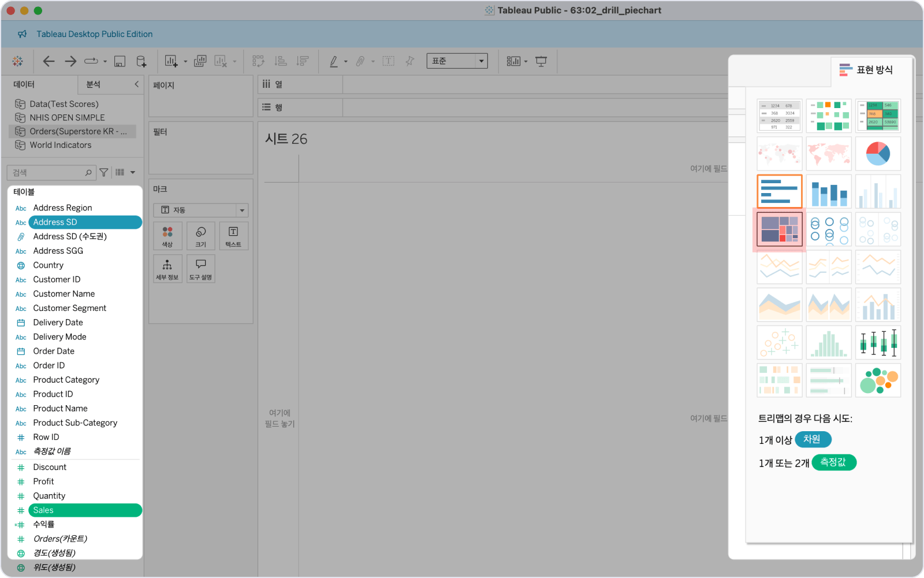
Task: Toggle mark labels text icon
Action: coord(389,61)
